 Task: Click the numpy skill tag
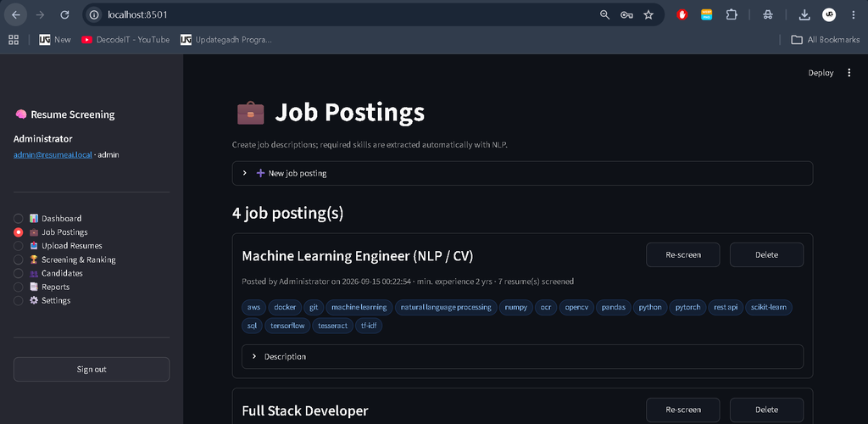515,307
